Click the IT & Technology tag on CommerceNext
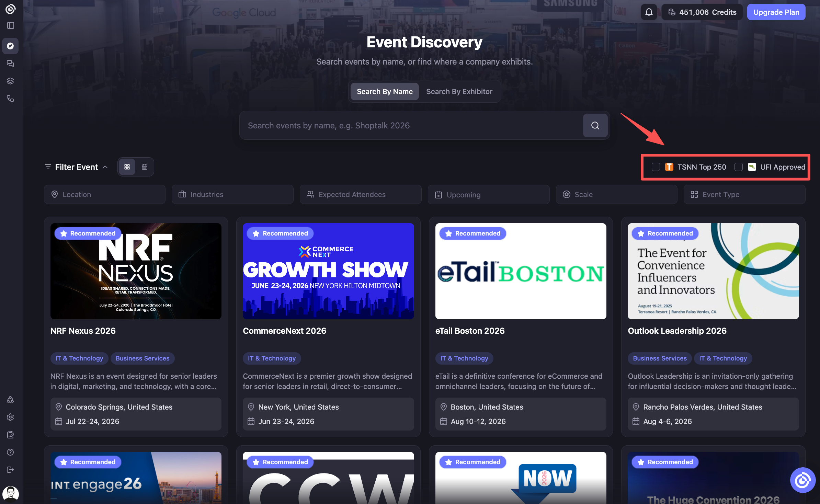Screen dimensions: 820x504 click(x=272, y=358)
